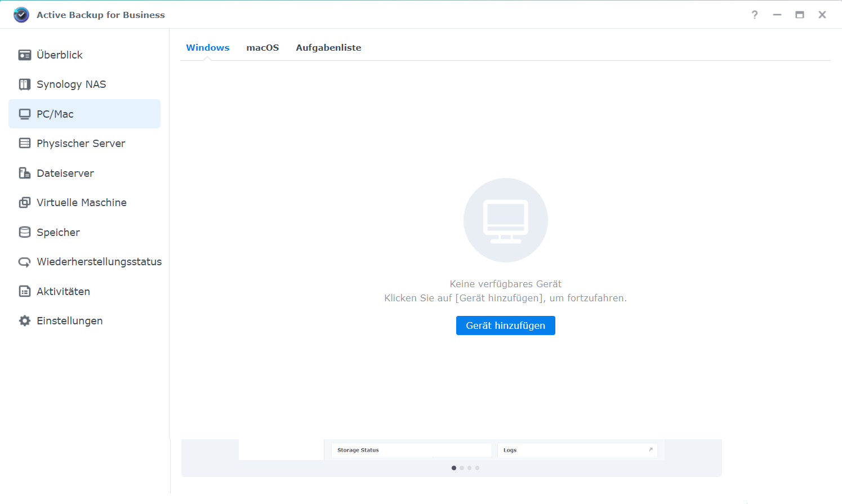The width and height of the screenshot is (842, 504).
Task: Click the Physischer Server icon
Action: click(25, 143)
